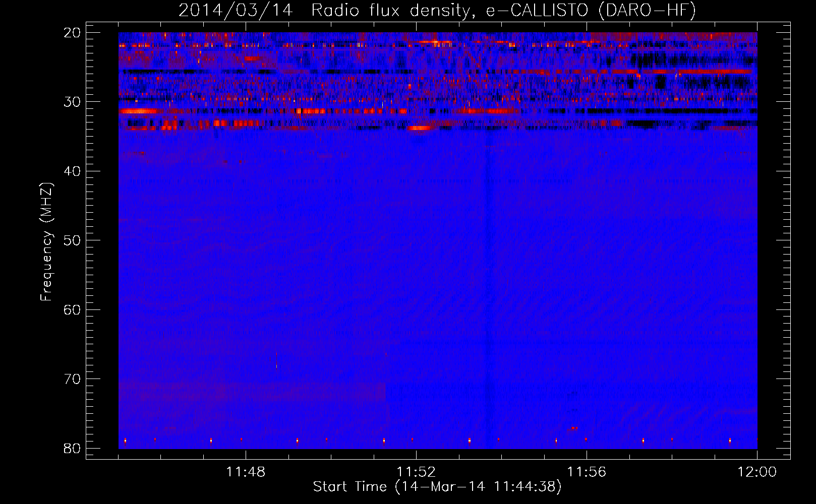This screenshot has height=504, width=816.
Task: Click the plot title '2014/03/14 Radio flux density'
Action: pos(437,11)
